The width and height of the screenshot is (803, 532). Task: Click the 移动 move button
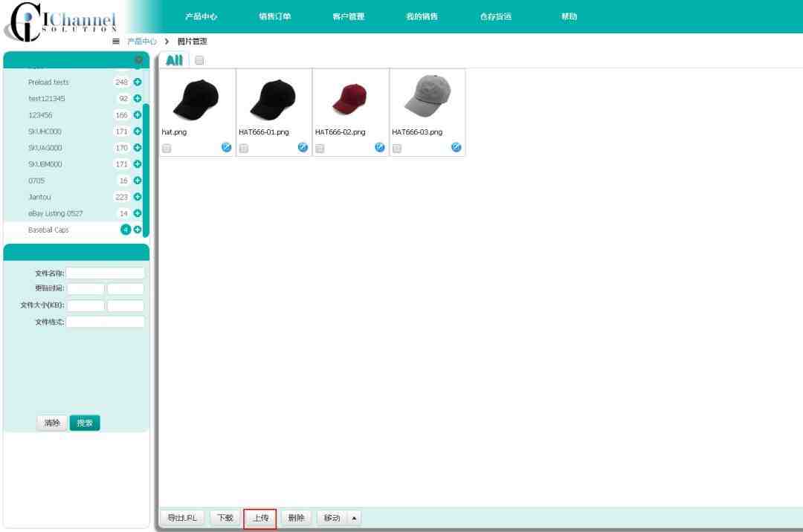coord(332,518)
